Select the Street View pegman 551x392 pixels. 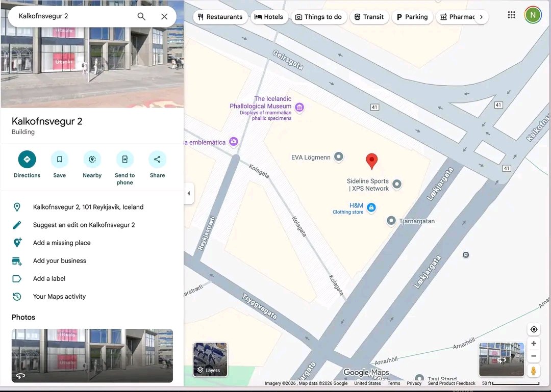point(534,371)
